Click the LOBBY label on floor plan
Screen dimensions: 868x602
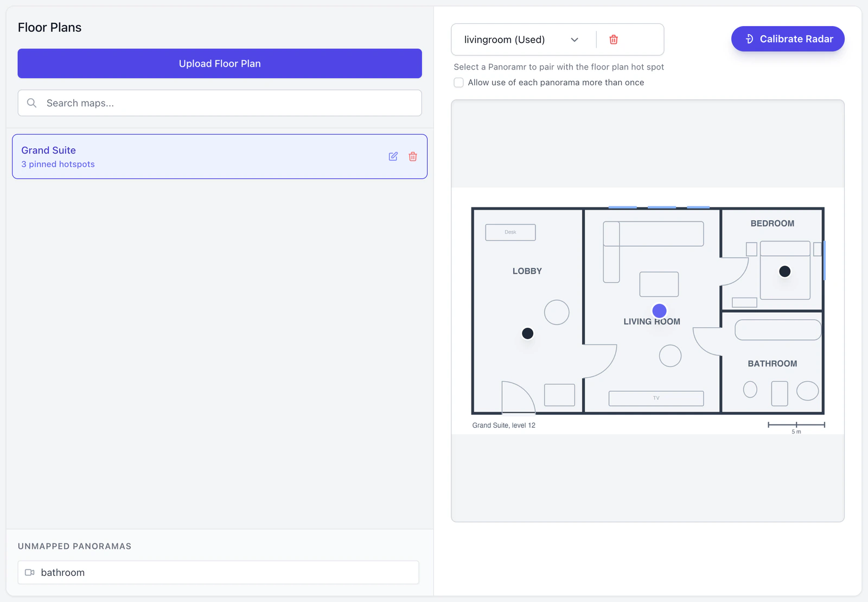point(527,271)
